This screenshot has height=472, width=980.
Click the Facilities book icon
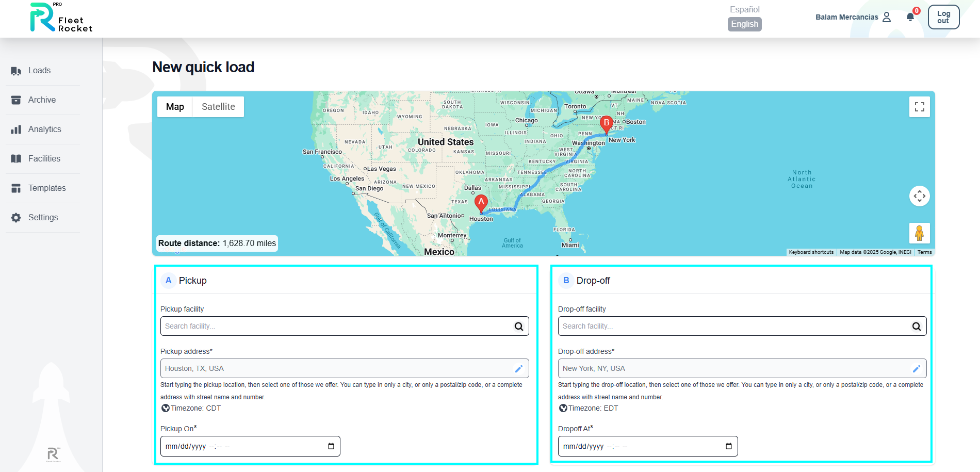click(16, 159)
